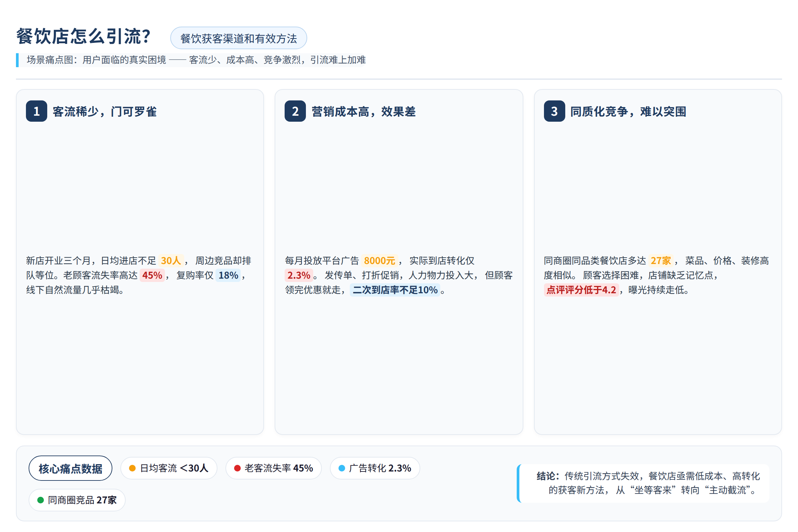Viewport: 798px width, 532px height.
Task: Click the blue dot in 广告转化 chip
Action: [x=342, y=468]
